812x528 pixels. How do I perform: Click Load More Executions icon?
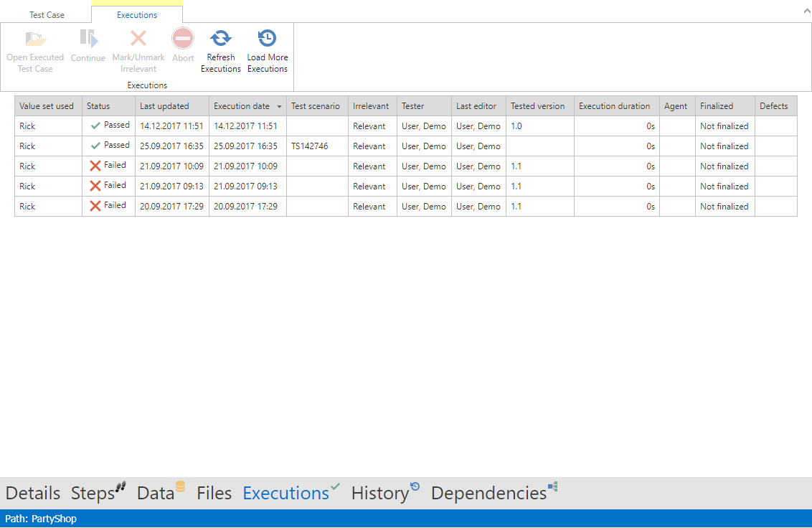[267, 39]
